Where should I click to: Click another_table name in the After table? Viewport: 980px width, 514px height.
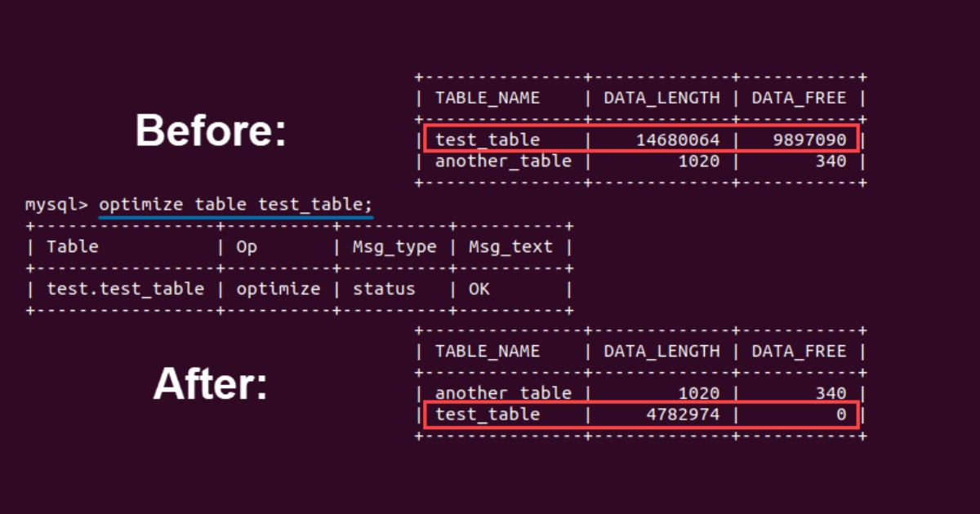pyautogui.click(x=503, y=393)
